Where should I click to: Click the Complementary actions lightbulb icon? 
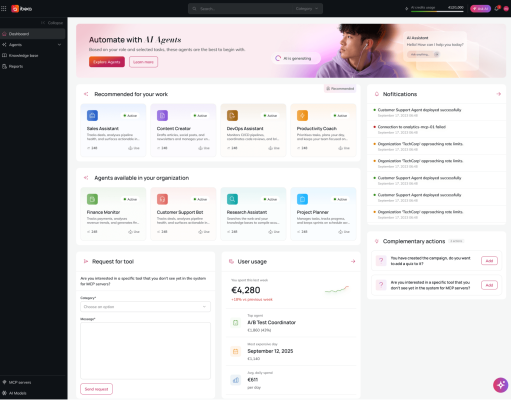coord(377,241)
